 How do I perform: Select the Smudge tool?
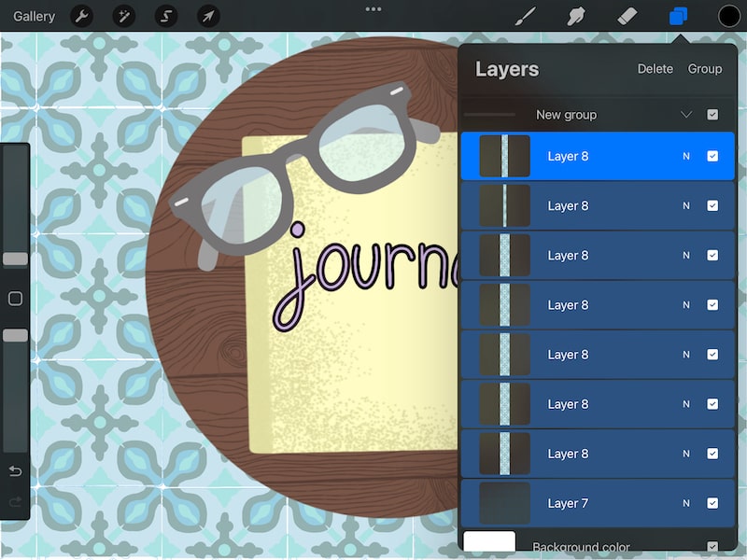click(576, 16)
